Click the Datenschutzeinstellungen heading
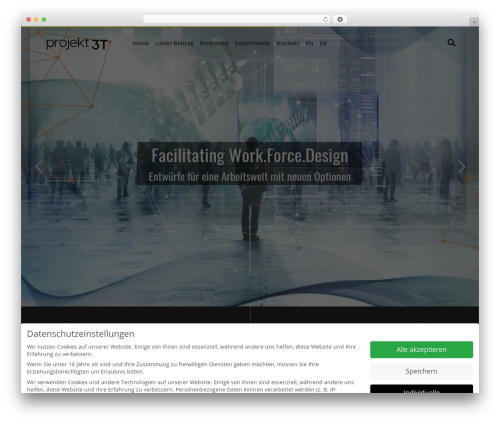Image resolution: width=500 pixels, height=423 pixels. click(81, 334)
